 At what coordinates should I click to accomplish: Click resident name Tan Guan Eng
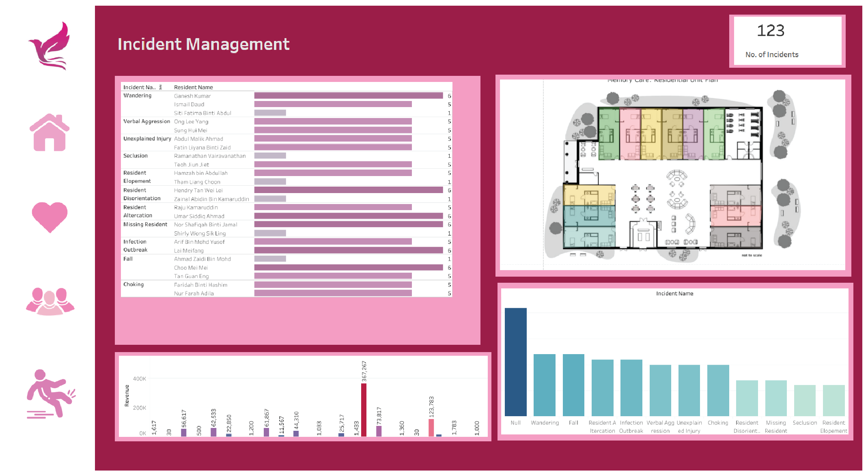click(191, 276)
